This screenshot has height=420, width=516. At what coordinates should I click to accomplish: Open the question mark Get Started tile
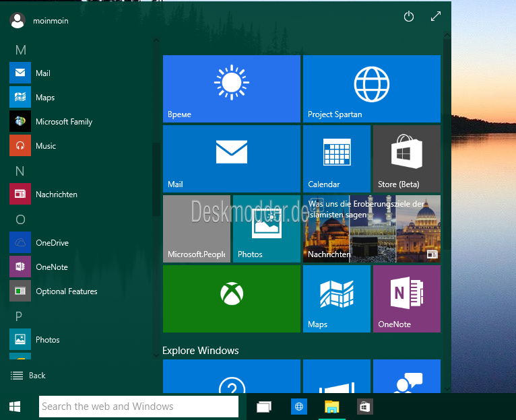(231, 376)
